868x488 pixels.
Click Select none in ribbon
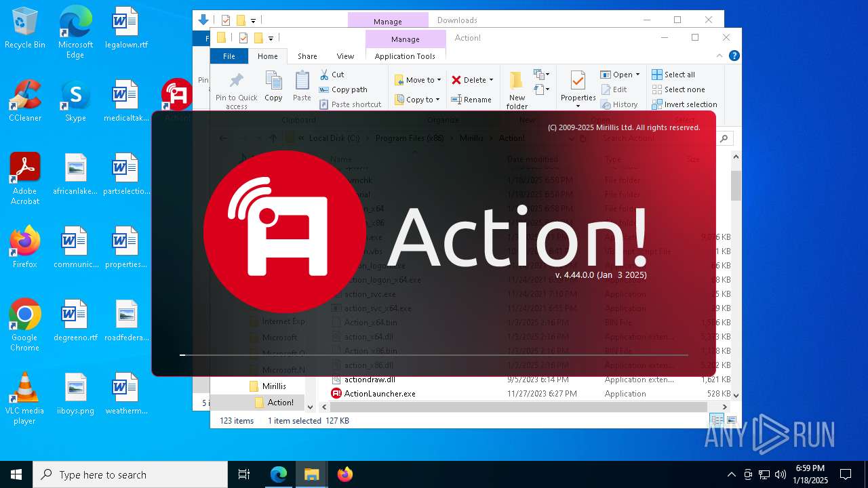pyautogui.click(x=678, y=89)
